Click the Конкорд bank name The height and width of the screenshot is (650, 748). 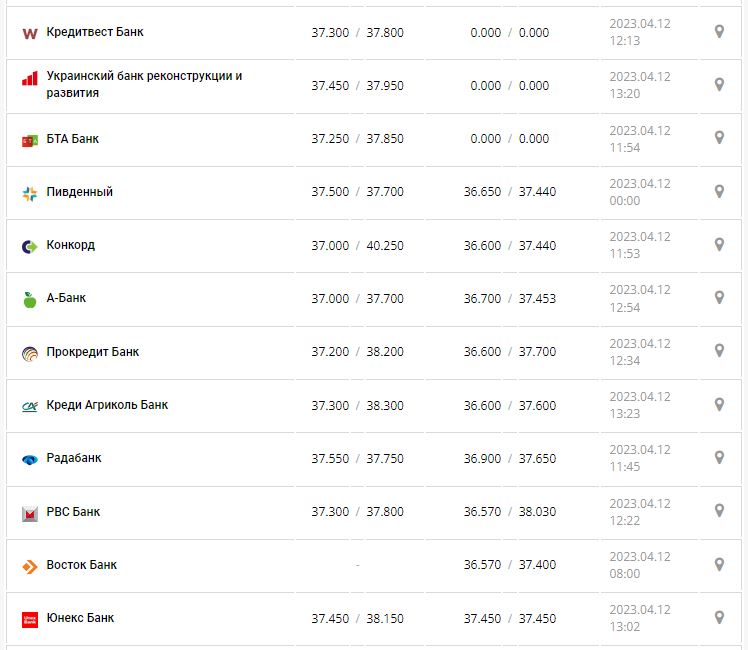71,245
